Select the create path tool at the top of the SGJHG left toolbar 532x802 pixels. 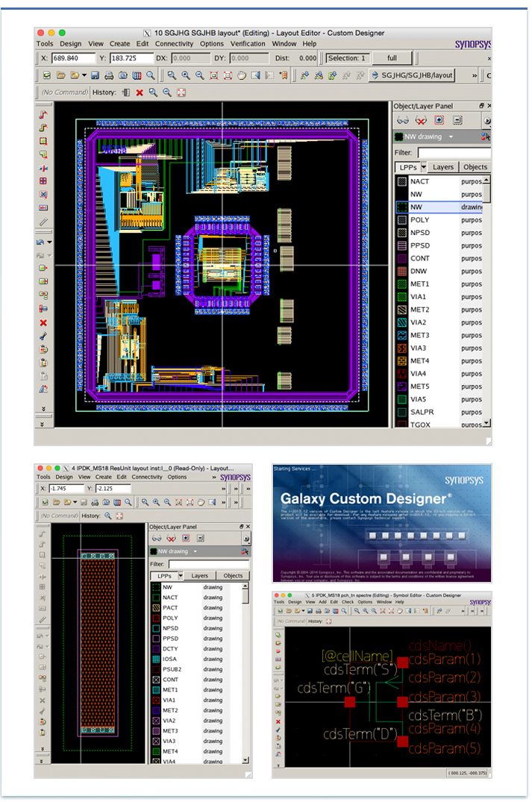click(x=43, y=115)
